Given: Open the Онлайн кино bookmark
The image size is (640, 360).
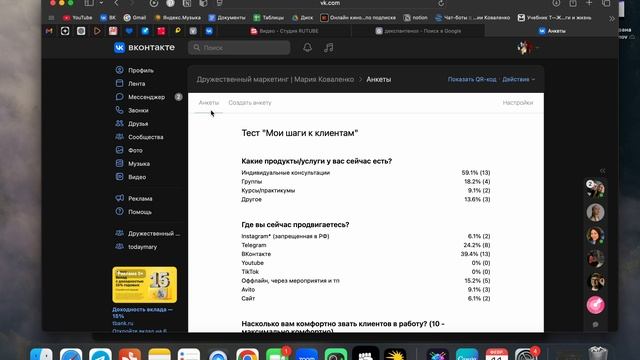Looking at the screenshot, I should pyautogui.click(x=358, y=18).
